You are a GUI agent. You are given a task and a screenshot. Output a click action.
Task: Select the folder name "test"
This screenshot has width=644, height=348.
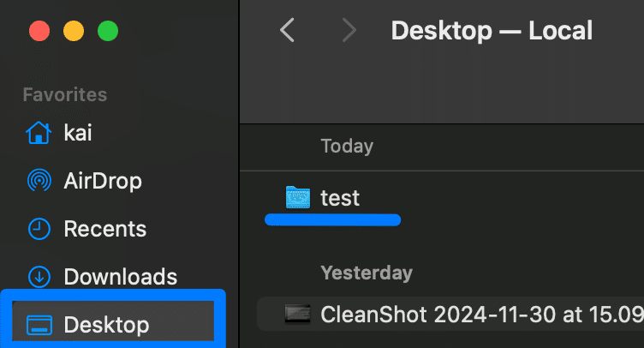tap(340, 198)
